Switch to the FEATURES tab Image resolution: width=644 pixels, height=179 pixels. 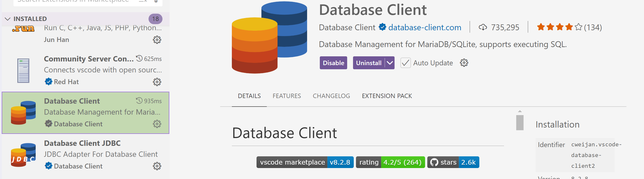287,96
